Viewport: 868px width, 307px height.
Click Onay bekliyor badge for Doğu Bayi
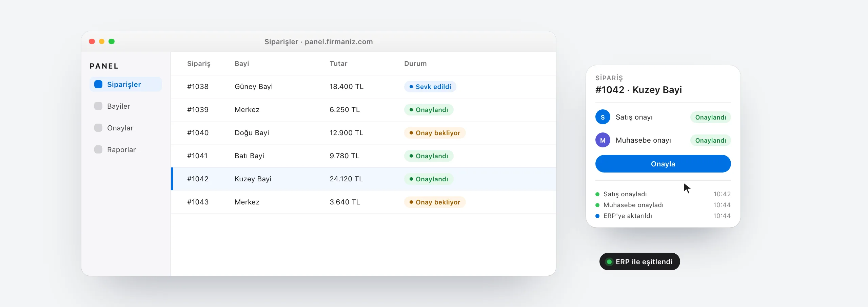[x=435, y=133]
